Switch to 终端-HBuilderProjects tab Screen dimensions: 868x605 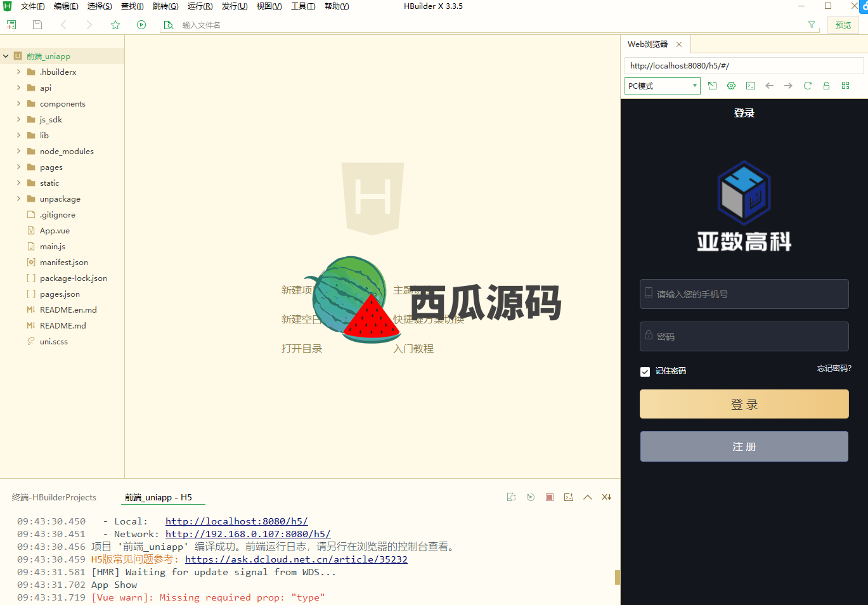pyautogui.click(x=54, y=498)
